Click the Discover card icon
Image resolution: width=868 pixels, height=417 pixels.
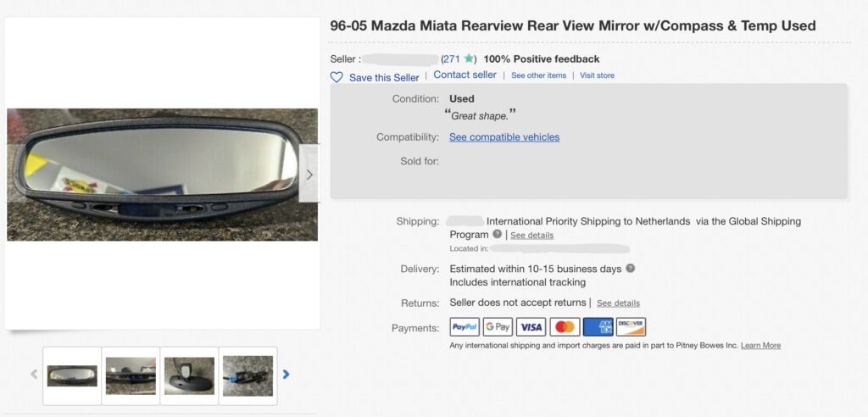tap(631, 327)
